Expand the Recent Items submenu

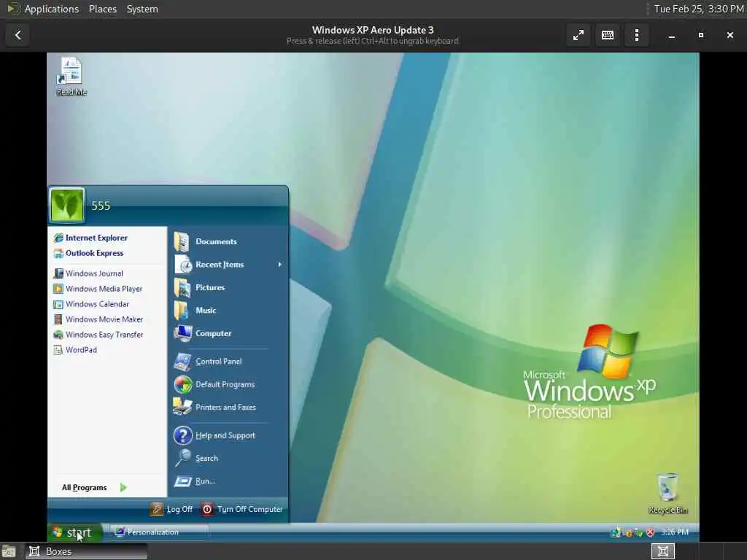(x=228, y=264)
